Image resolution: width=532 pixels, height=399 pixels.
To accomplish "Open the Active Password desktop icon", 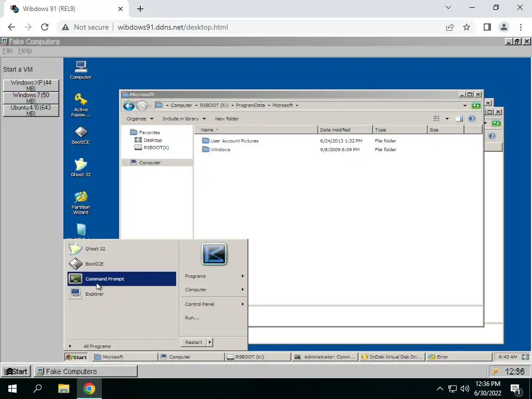I will coord(81,105).
